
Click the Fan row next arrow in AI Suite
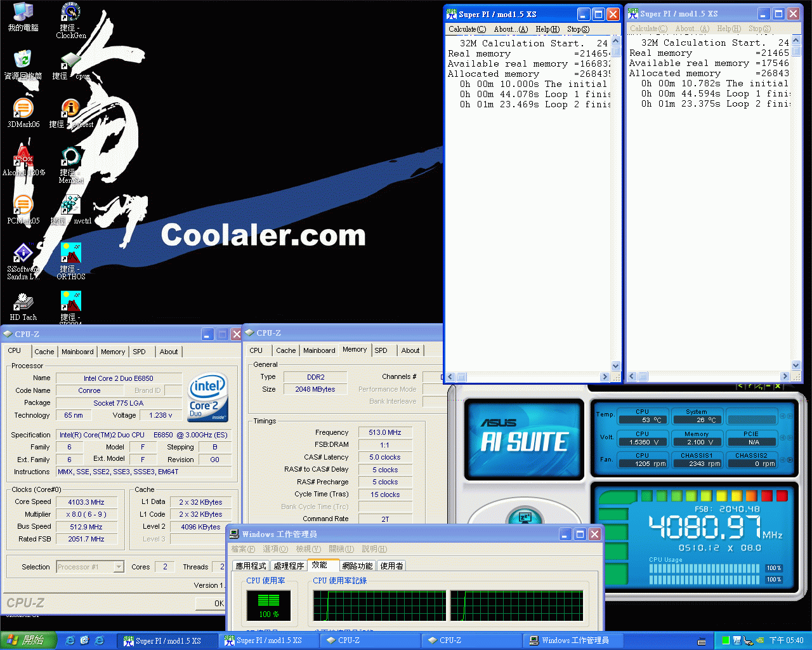point(790,460)
